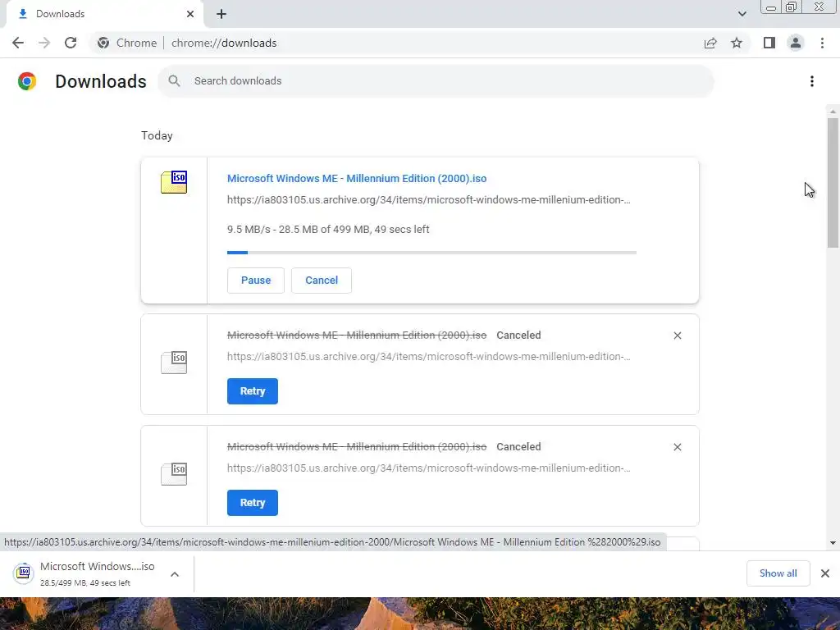Viewport: 840px width, 630px height.
Task: Cancel the active ISO download
Action: 322,281
